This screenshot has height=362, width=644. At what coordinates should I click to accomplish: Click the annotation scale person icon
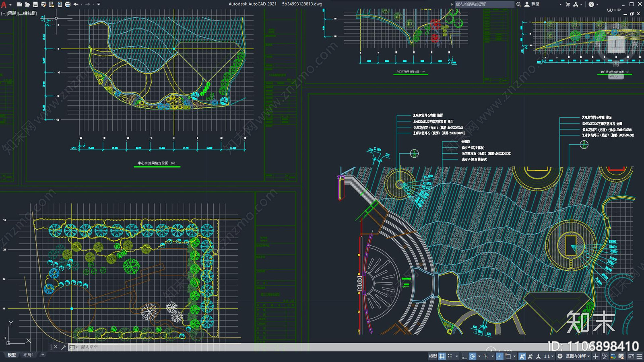point(538,356)
